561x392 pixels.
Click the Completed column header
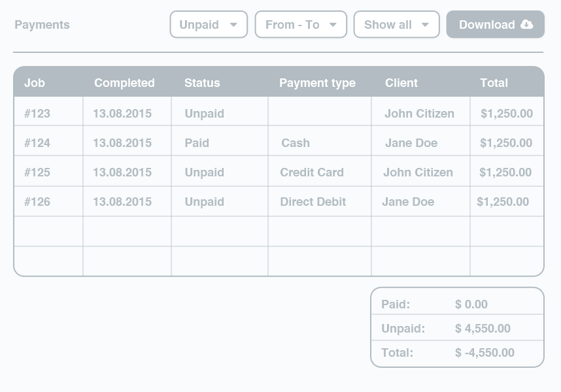(x=124, y=83)
